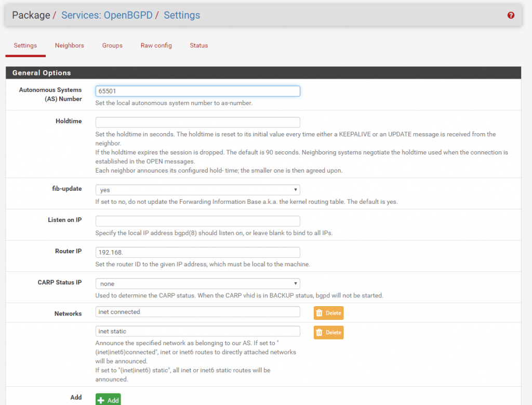Open the fib-update dropdown

coord(198,190)
